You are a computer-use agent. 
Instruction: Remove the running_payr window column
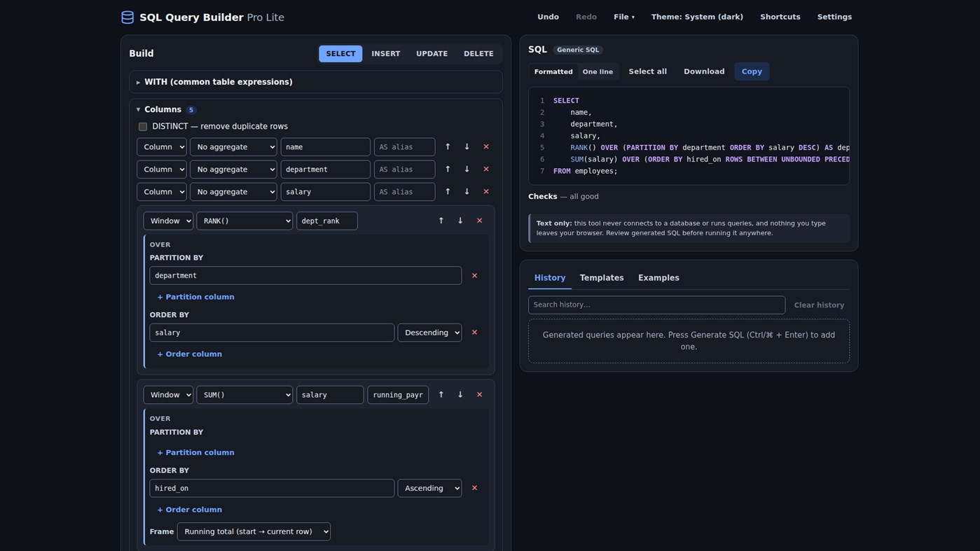pyautogui.click(x=479, y=395)
